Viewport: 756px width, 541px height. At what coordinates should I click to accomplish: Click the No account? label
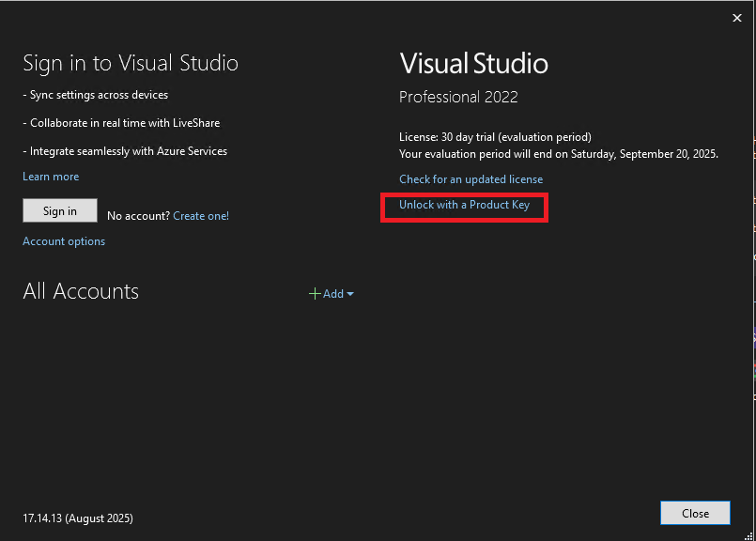click(138, 215)
